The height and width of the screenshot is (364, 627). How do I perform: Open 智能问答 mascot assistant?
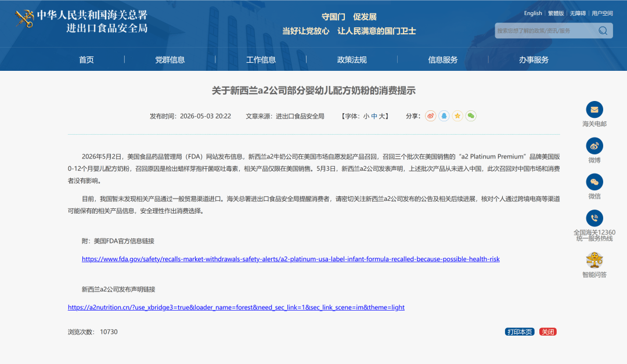[x=594, y=260]
